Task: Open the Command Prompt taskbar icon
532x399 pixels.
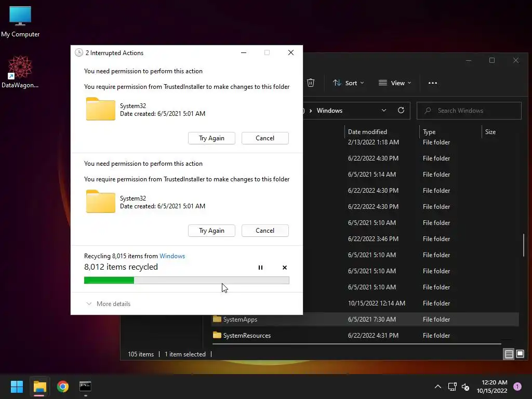Action: pyautogui.click(x=85, y=387)
